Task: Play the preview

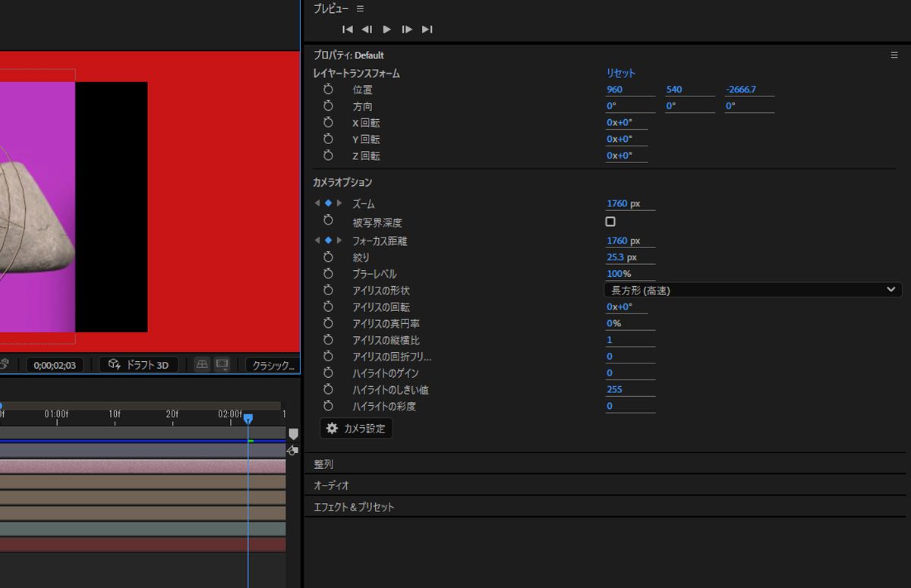Action: [387, 29]
